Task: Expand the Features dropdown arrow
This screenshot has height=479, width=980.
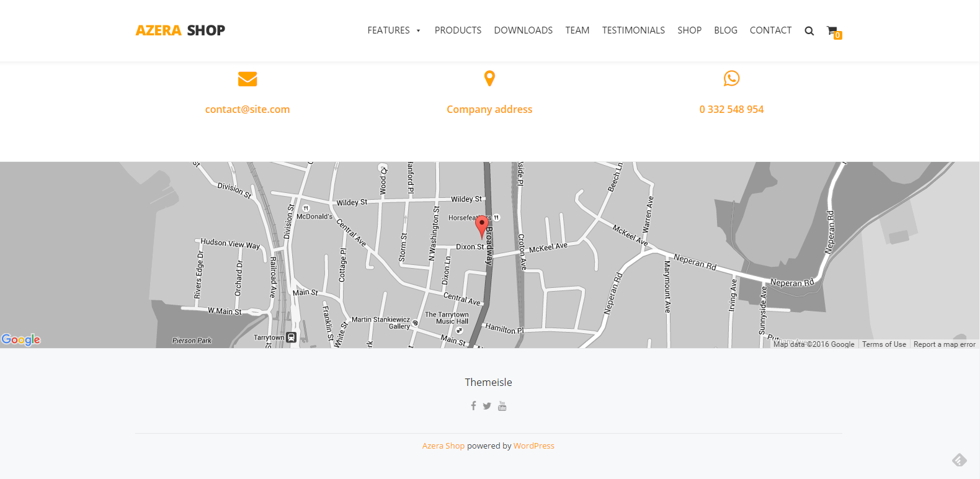Action: point(419,30)
